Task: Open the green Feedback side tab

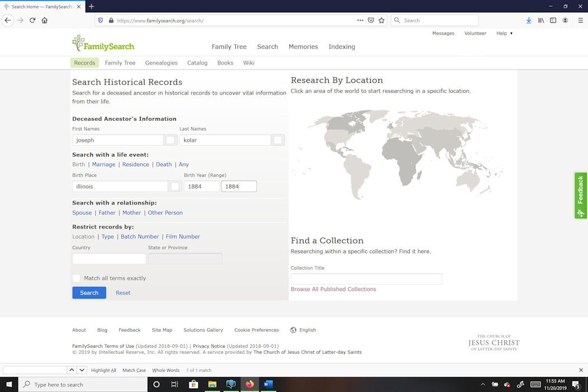Action: 581,195
